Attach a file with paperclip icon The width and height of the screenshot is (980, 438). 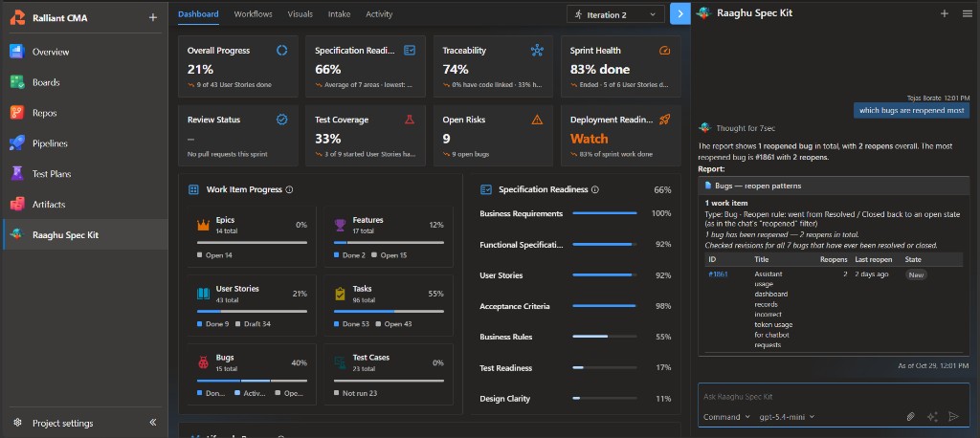click(x=911, y=417)
